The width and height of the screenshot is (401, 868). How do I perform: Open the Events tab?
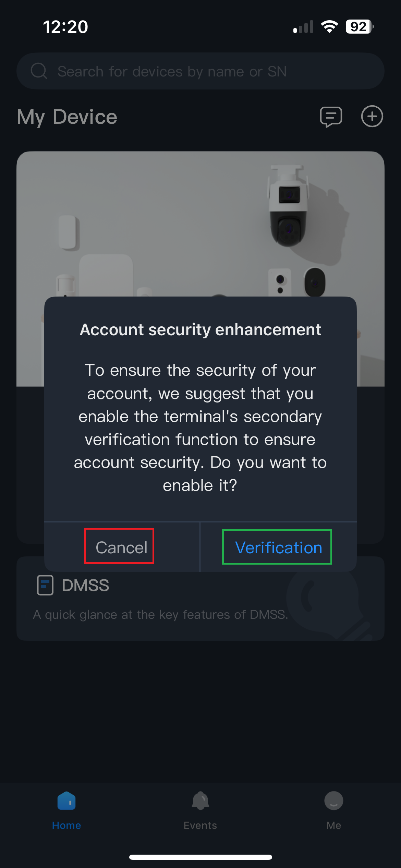coord(200,810)
